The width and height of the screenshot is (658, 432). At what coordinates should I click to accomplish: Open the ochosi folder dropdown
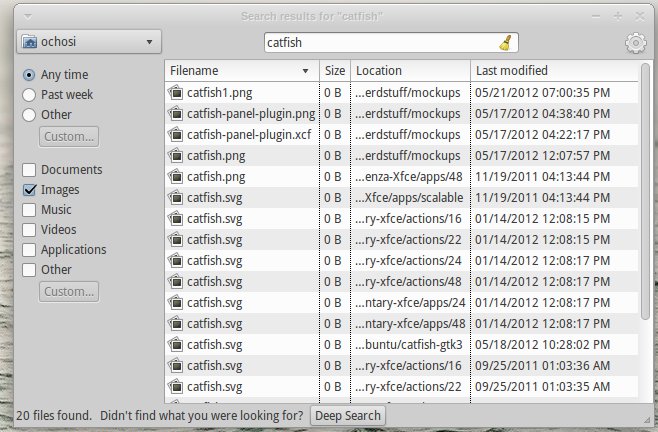coord(89,42)
